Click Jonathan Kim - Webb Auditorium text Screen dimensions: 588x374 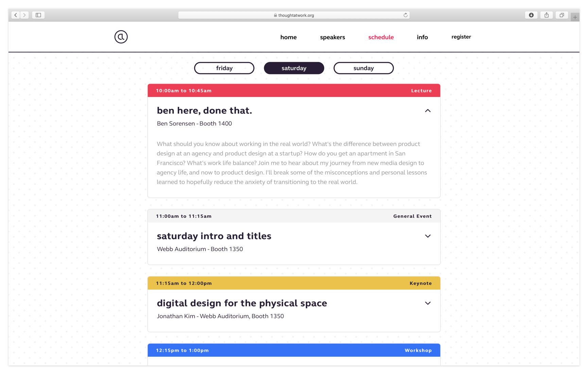220,316
